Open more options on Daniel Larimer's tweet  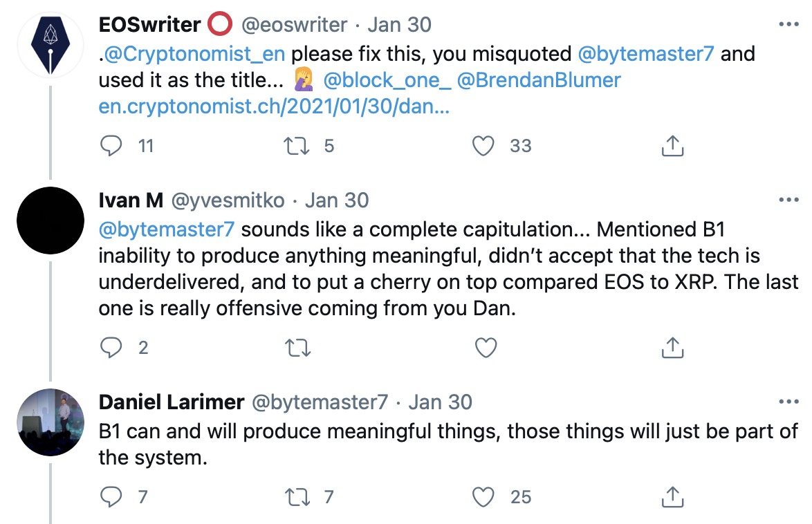788,402
